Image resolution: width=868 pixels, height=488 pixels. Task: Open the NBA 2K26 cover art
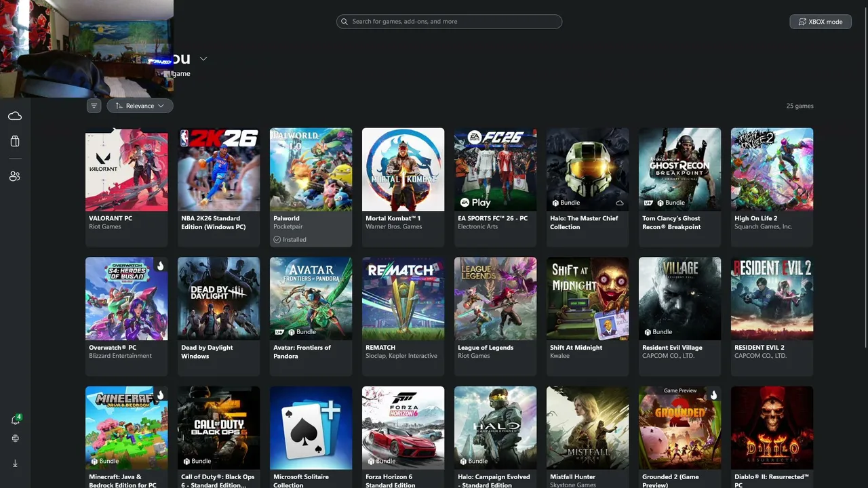[x=218, y=169]
